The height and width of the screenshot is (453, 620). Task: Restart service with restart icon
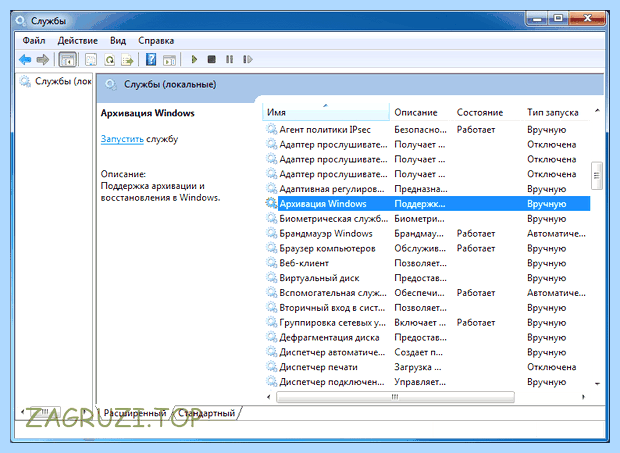click(248, 59)
